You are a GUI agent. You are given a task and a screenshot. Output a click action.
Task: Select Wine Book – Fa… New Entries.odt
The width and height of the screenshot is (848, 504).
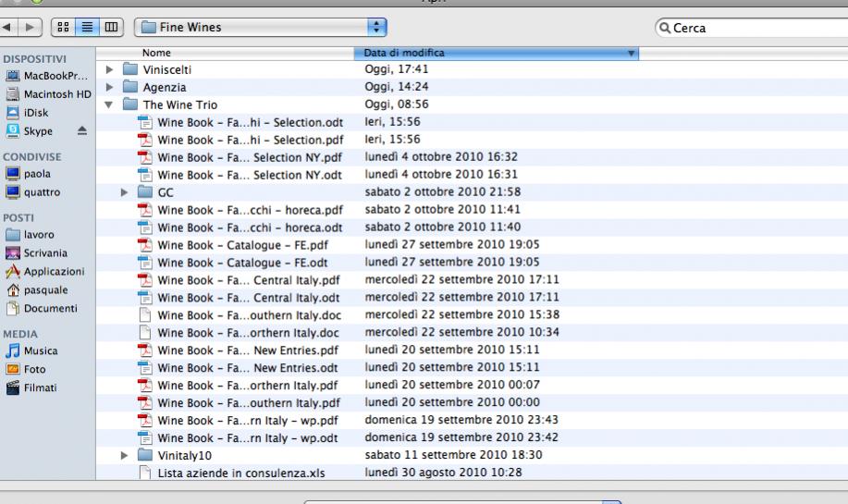click(x=239, y=368)
